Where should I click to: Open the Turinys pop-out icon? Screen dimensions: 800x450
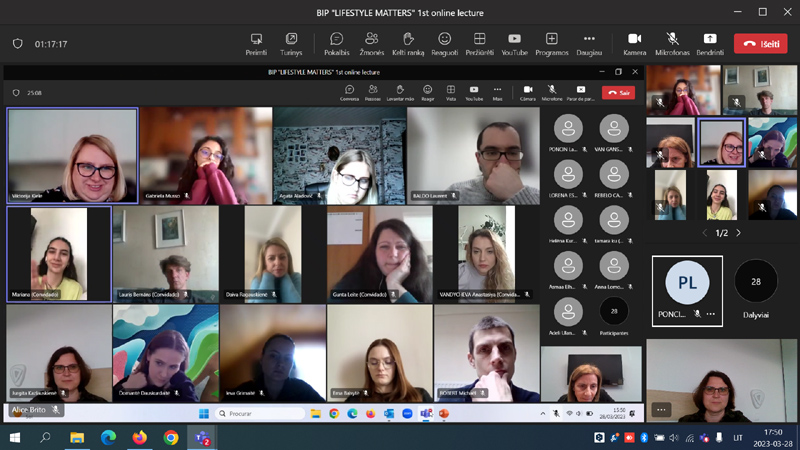coord(291,39)
